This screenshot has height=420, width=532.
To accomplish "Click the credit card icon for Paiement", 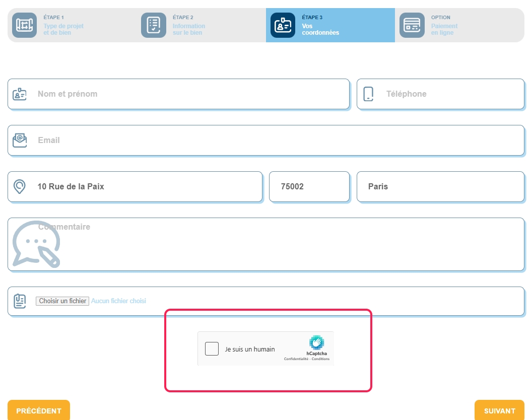I will pos(412,25).
